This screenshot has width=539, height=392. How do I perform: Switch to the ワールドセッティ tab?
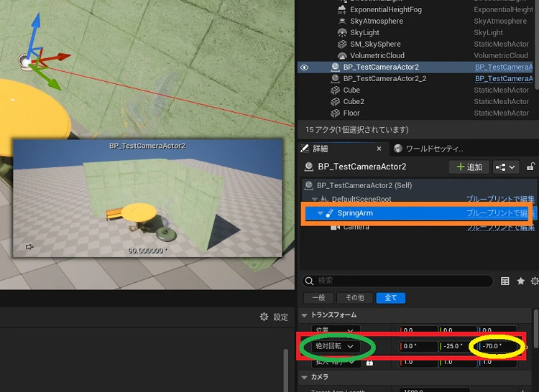(429, 149)
